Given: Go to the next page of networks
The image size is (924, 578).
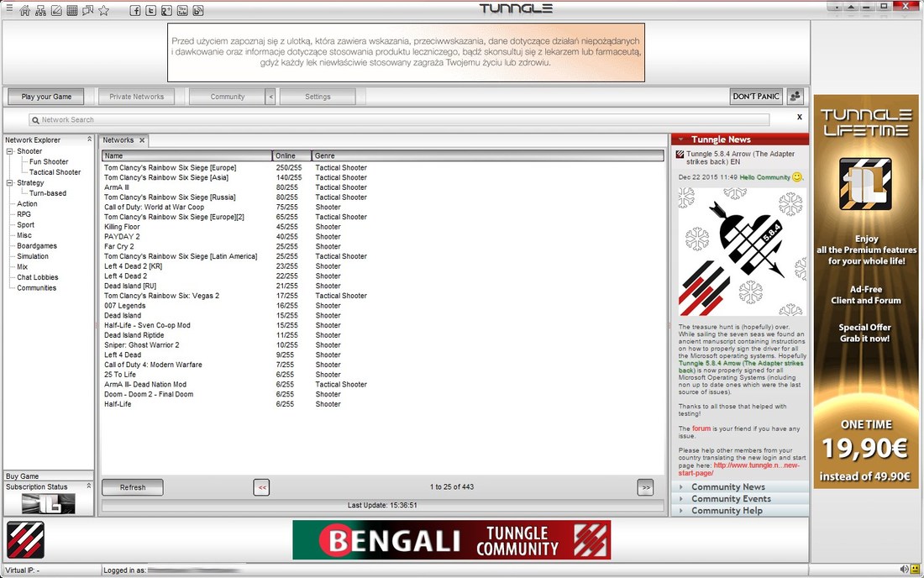Looking at the screenshot, I should click(x=645, y=487).
